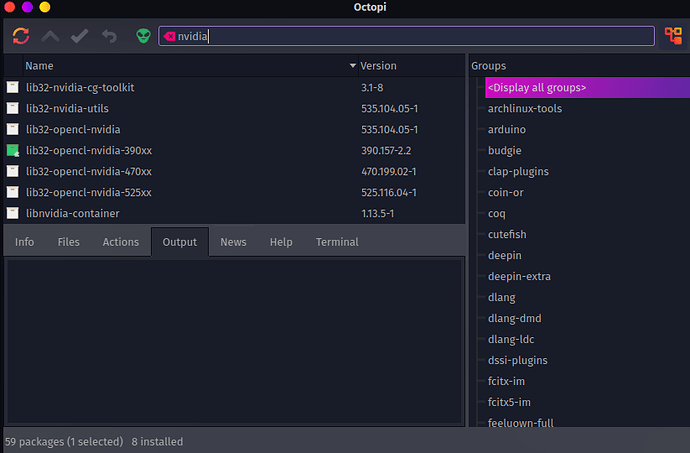Select the lib32-nvidia-cg-toolkit package row
This screenshot has height=453, width=690.
234,87
